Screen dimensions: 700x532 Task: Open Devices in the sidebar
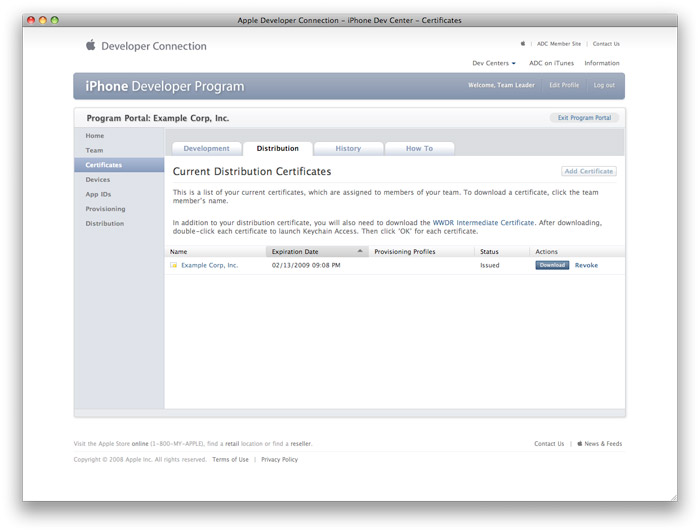click(98, 179)
